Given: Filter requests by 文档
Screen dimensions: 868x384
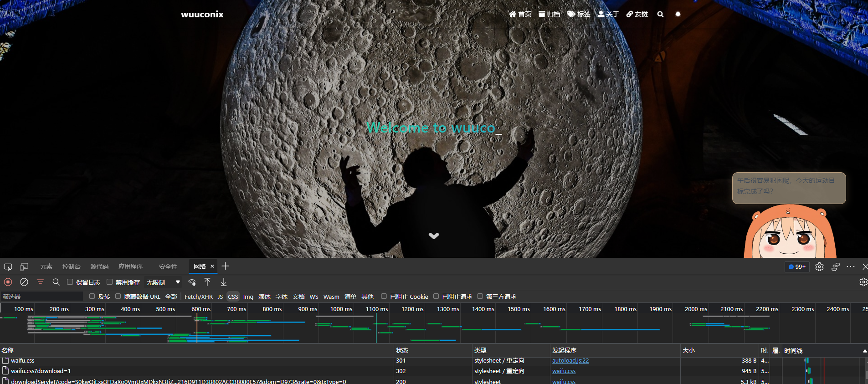Looking at the screenshot, I should tap(299, 297).
